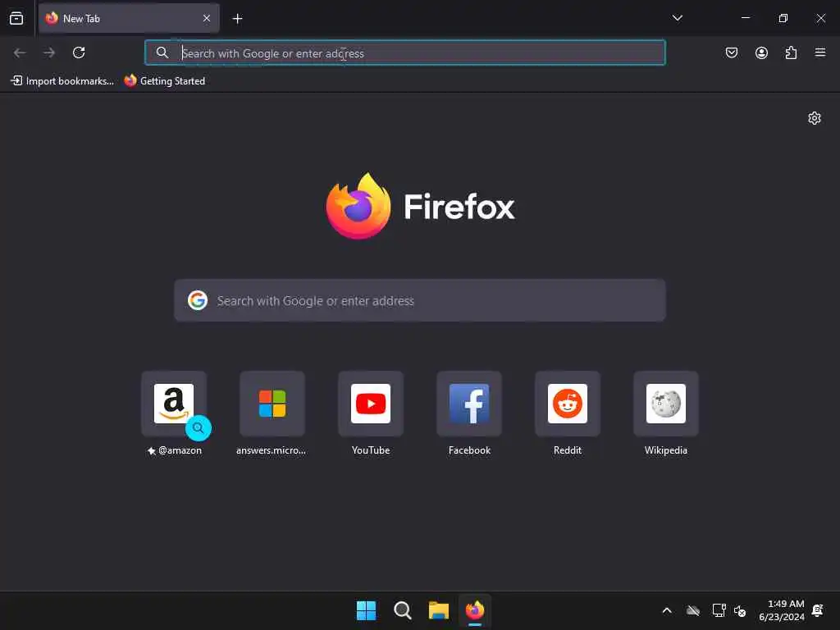
Task: Open the Wikipedia shortcut tile
Action: [666, 404]
